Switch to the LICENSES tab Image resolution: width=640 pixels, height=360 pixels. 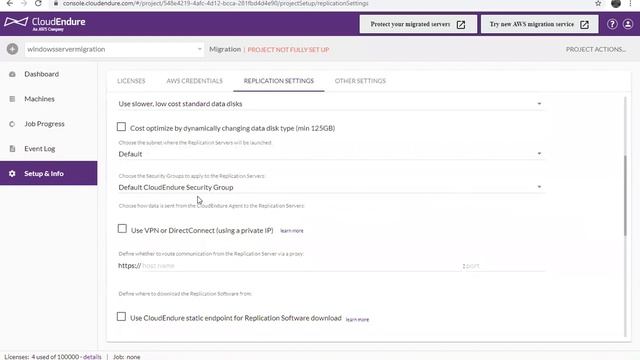(131, 81)
